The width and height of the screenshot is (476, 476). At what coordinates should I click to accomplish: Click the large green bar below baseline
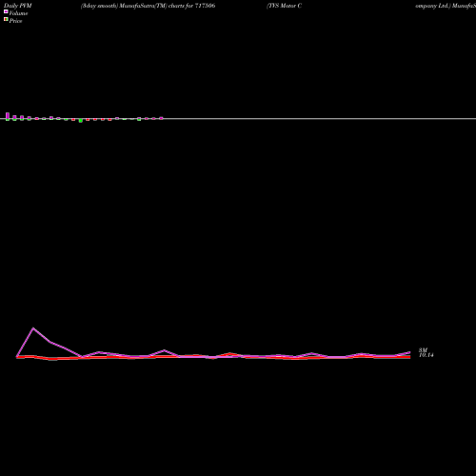[x=81, y=121]
